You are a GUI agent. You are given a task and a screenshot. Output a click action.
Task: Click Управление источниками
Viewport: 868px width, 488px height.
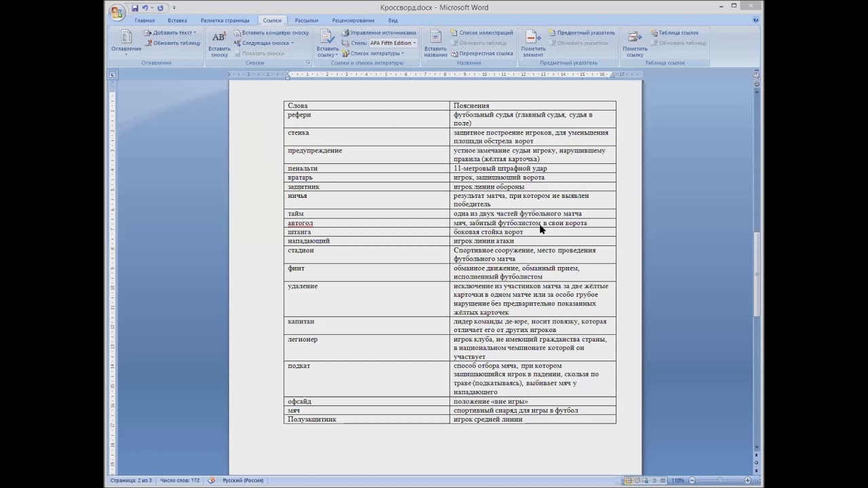(x=379, y=33)
